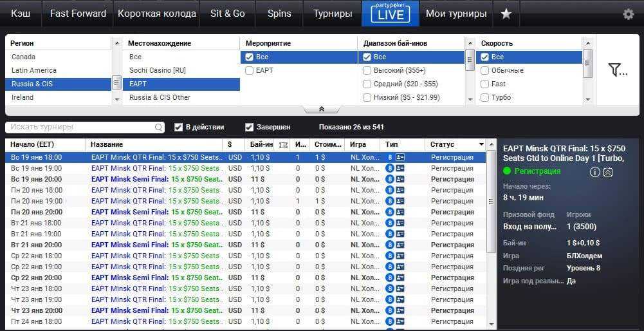
Task: Click 8-max icon in Пн 20 янв 18:00 row
Action: 390,190
